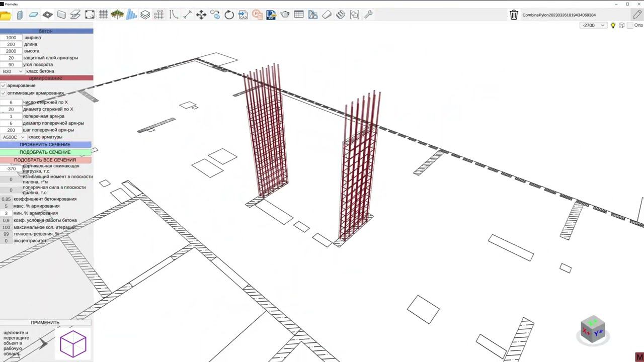Screen dimensions: 644x362
Task: Uncheck the армирование checkbox
Action: pos(4,85)
